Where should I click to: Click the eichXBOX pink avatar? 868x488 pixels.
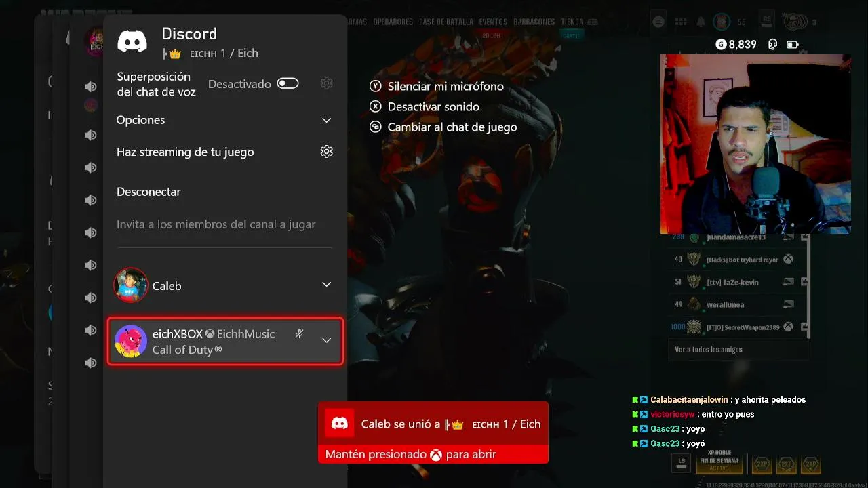pos(131,341)
